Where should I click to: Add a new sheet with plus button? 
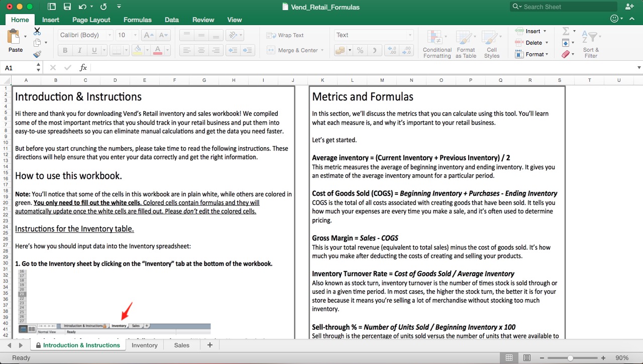click(209, 345)
